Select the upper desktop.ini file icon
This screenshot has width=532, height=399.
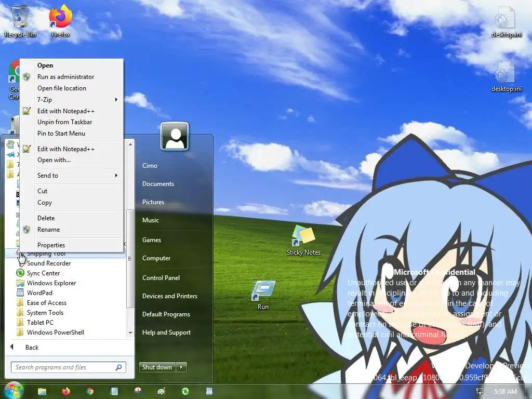pos(506,21)
